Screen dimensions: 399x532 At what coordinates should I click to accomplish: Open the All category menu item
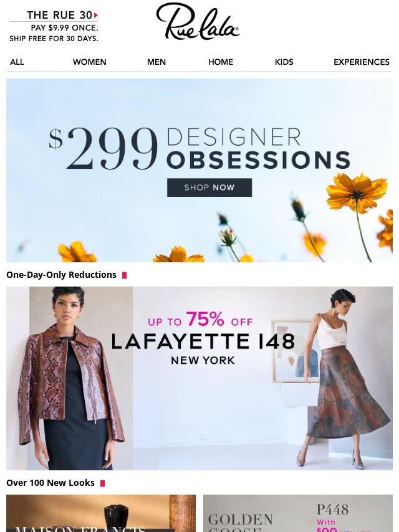[x=17, y=62]
